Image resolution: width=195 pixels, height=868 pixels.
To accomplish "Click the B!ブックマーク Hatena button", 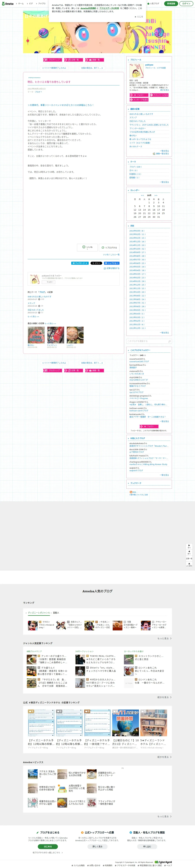I will pyautogui.click(x=80, y=263).
